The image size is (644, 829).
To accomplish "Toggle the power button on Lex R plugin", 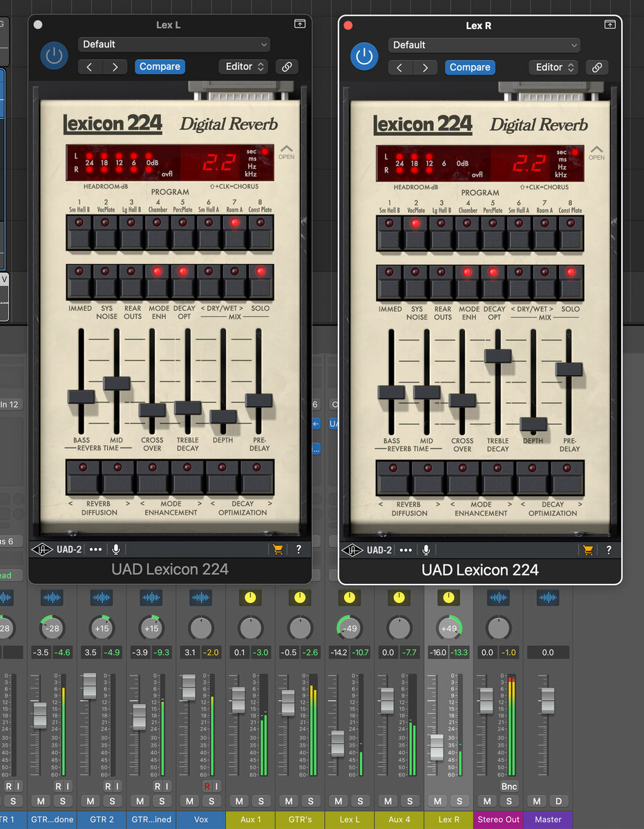I will tap(364, 56).
